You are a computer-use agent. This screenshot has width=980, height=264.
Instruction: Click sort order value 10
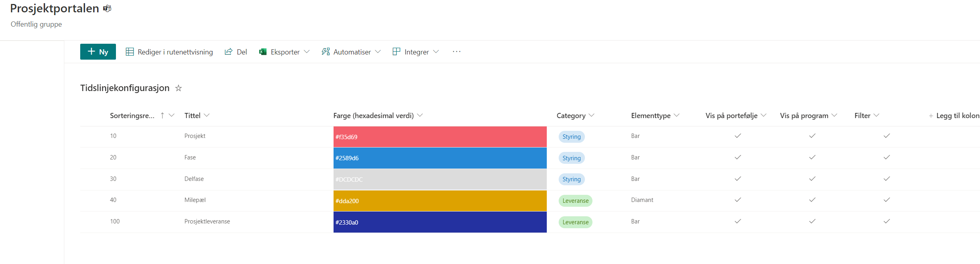[x=113, y=136]
